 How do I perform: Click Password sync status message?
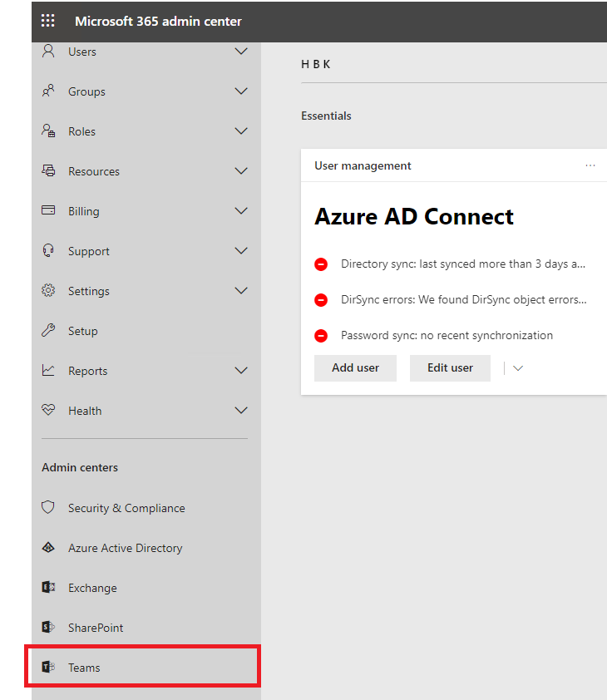(447, 335)
